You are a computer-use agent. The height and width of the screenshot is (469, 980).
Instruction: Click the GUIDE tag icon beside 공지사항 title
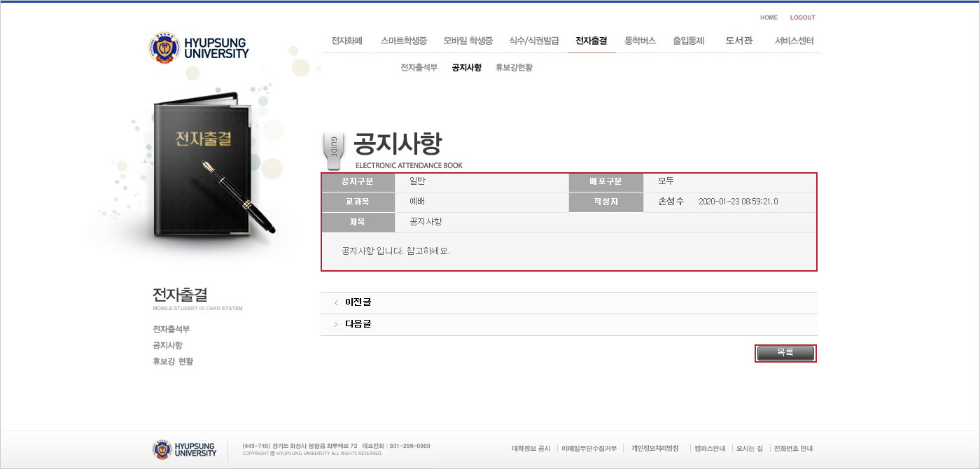[333, 151]
